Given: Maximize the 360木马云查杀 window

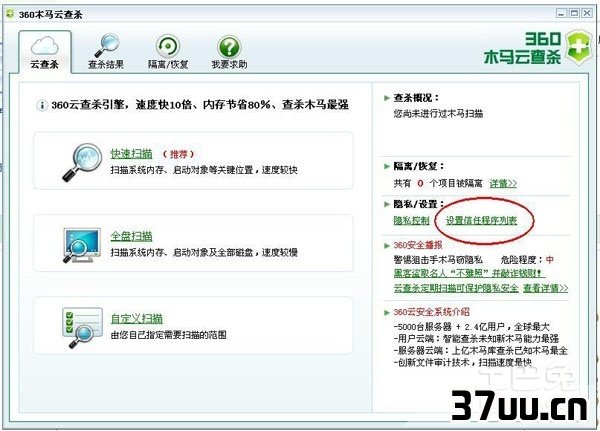Looking at the screenshot, I should coord(574,13).
